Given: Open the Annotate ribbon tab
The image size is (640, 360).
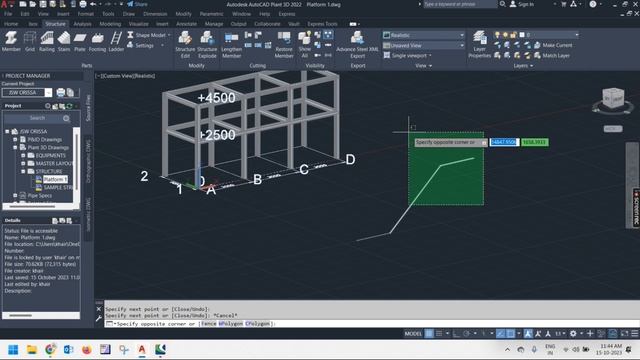Looking at the screenshot, I should [186, 24].
